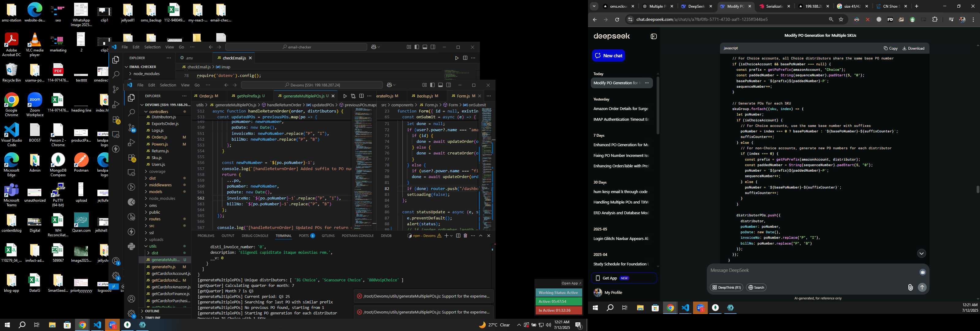Viewport: 980px width, 331px height.
Task: Collapse the controllers folder
Action: pyautogui.click(x=165, y=112)
